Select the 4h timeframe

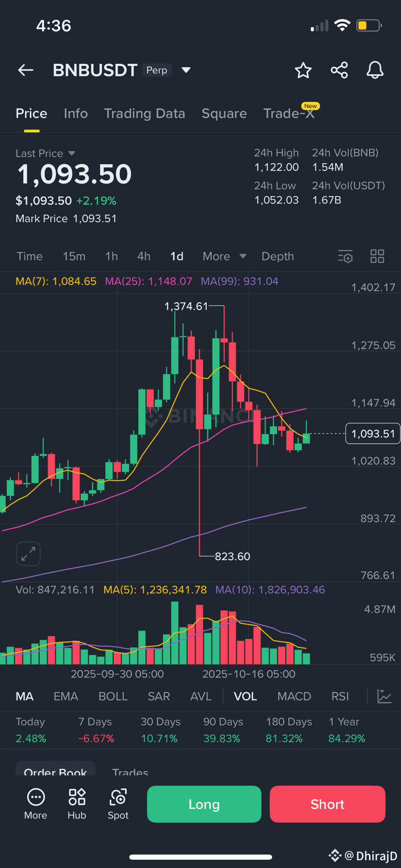(143, 256)
